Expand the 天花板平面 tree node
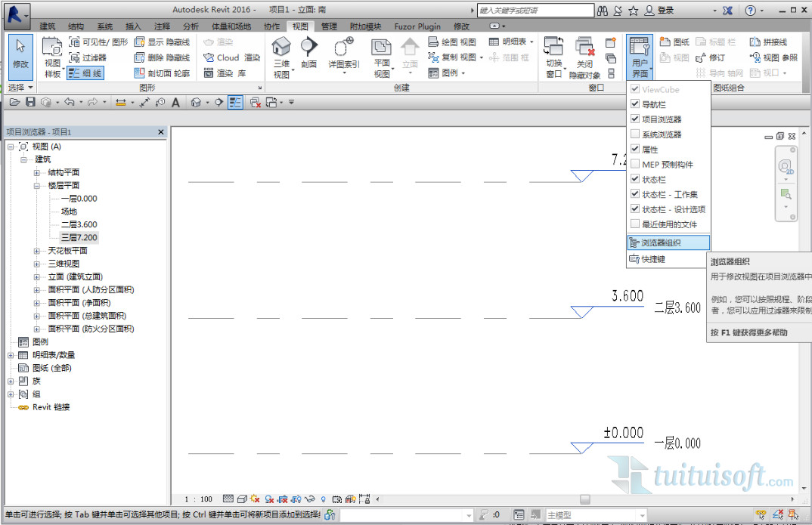Viewport: 812px width, 525px height. pyautogui.click(x=37, y=251)
